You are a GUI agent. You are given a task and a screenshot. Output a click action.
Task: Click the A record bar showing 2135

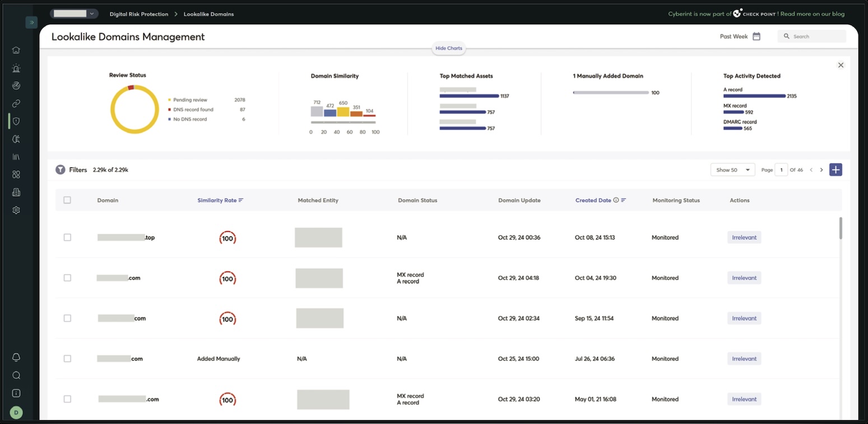754,96
